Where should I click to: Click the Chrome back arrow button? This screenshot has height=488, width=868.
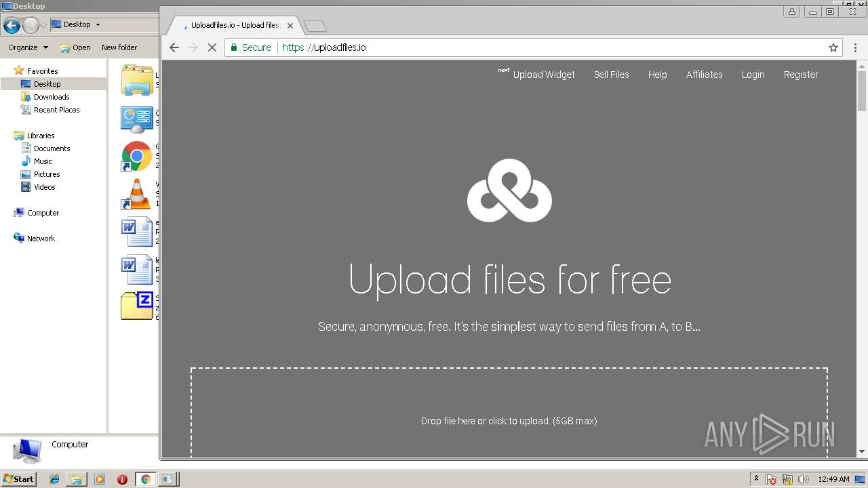point(174,47)
